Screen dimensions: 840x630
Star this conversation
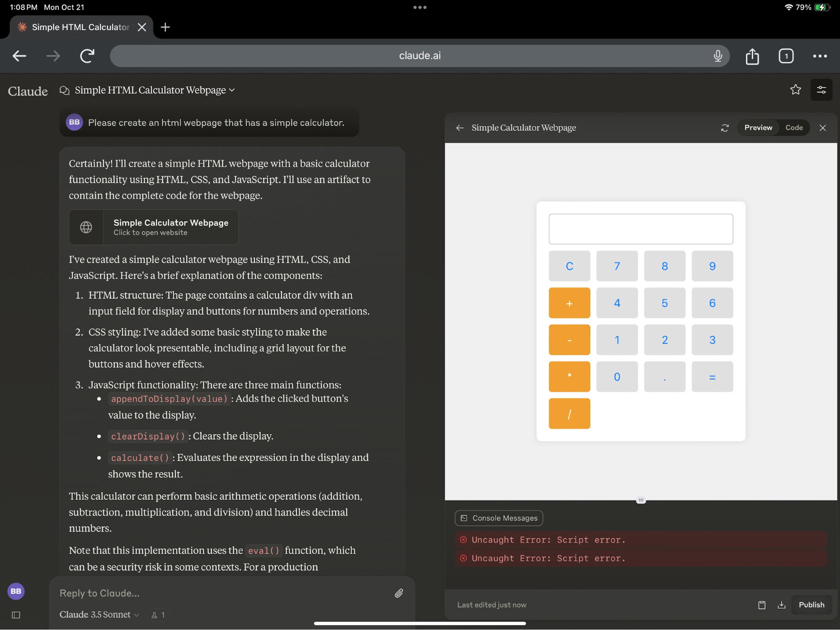[x=795, y=90]
